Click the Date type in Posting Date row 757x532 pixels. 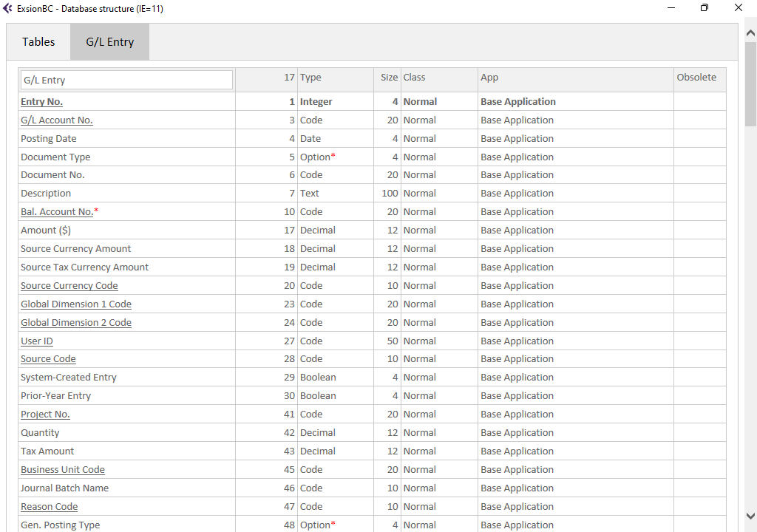click(310, 139)
